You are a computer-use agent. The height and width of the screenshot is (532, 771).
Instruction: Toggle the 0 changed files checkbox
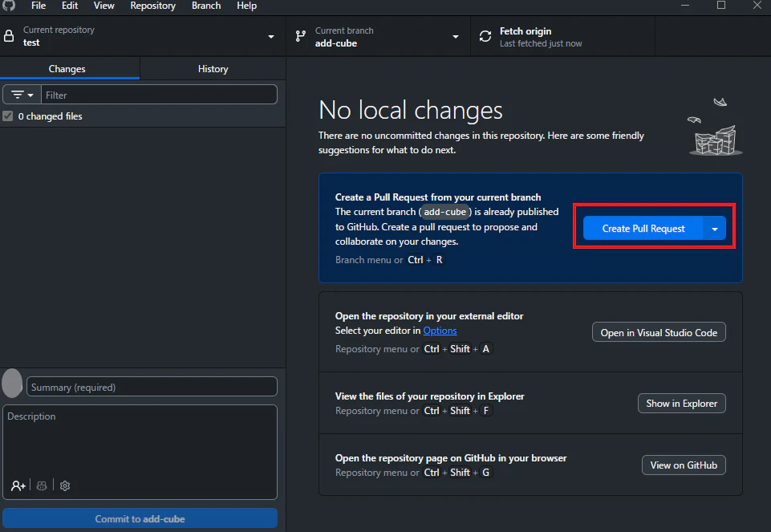tap(8, 116)
